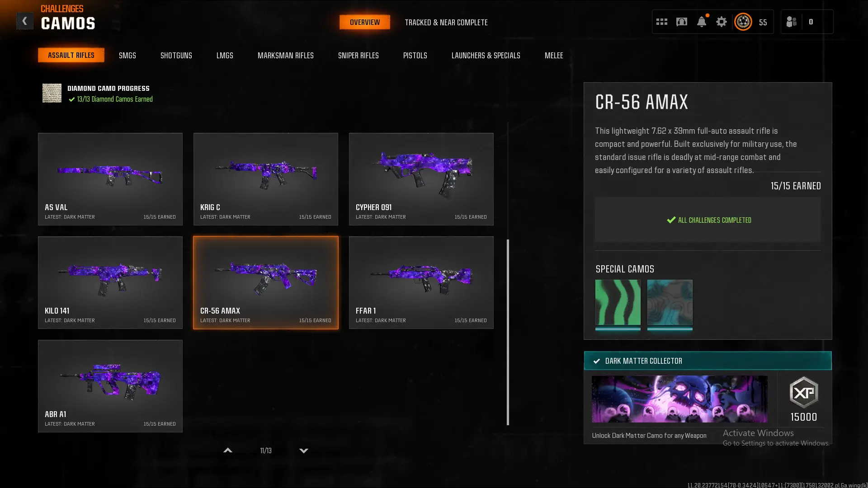The height and width of the screenshot is (488, 868).
Task: Switch to the SMGs tab
Action: pyautogui.click(x=127, y=55)
